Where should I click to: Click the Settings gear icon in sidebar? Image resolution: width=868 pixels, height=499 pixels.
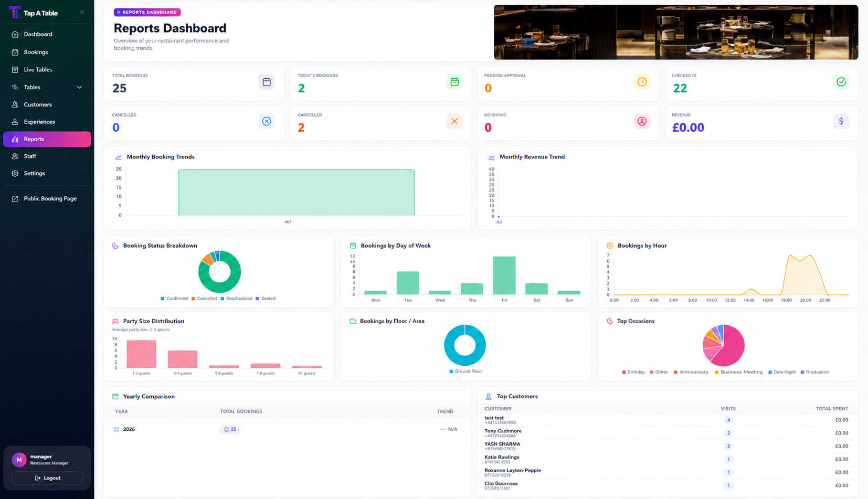coord(15,173)
